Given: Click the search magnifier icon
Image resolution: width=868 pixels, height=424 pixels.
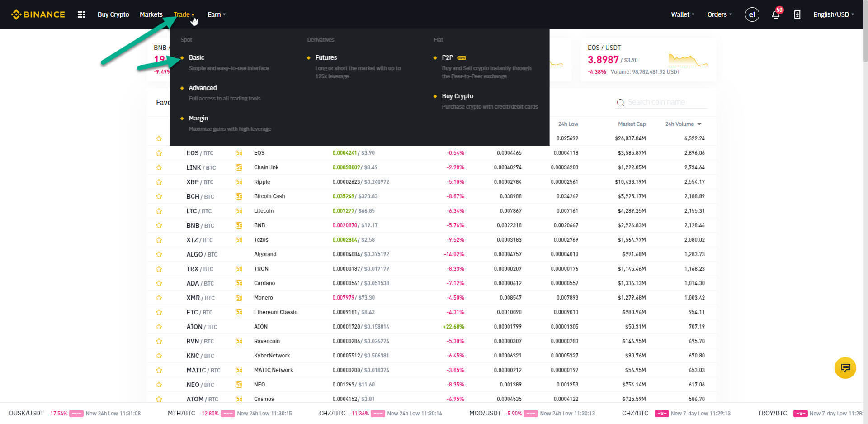Looking at the screenshot, I should point(620,103).
